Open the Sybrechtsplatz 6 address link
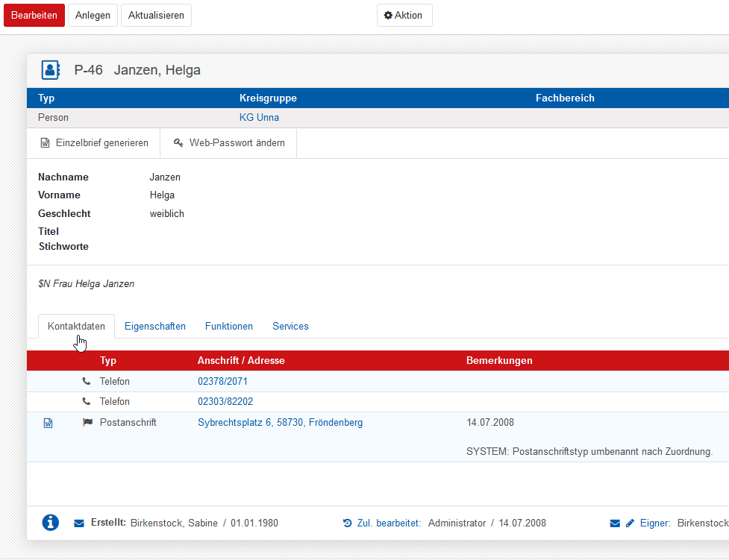 pos(280,423)
